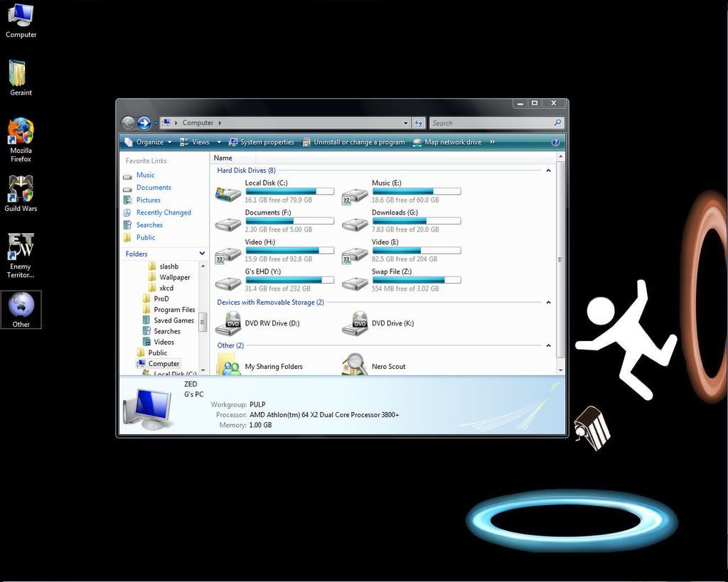Select My Sharing Folders icon

pyautogui.click(x=228, y=367)
